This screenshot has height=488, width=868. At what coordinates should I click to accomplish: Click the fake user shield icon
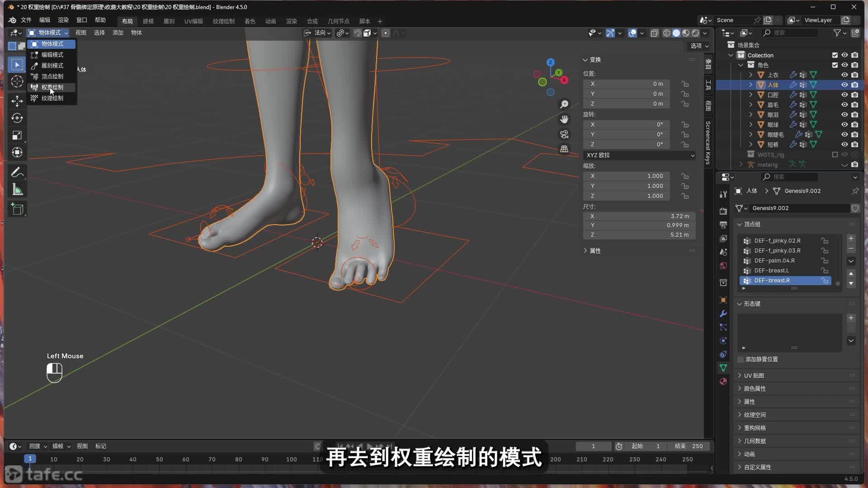pyautogui.click(x=855, y=208)
